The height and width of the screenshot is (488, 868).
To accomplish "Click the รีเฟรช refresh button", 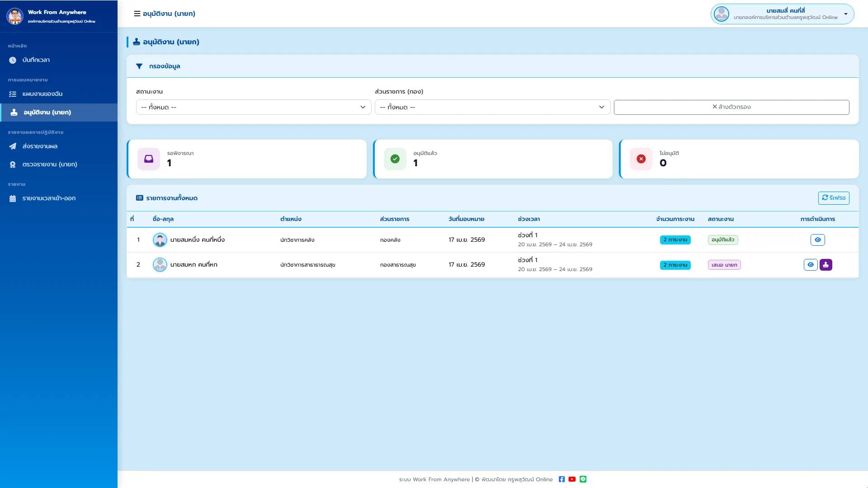I will pyautogui.click(x=834, y=198).
